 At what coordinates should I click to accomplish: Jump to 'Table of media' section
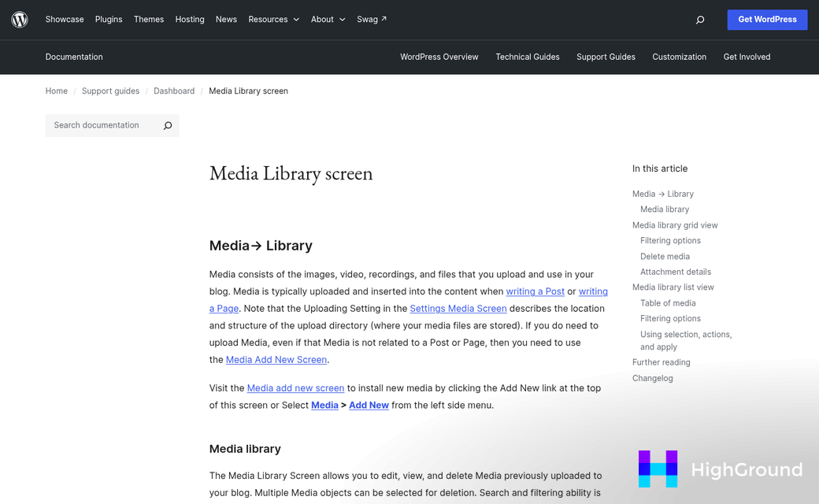pyautogui.click(x=668, y=303)
